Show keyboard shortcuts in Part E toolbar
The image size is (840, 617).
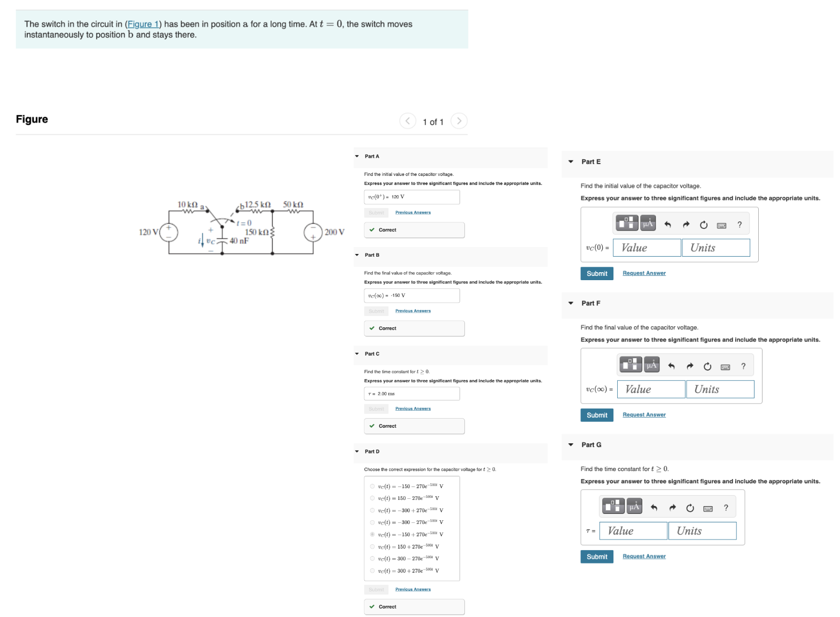click(721, 226)
